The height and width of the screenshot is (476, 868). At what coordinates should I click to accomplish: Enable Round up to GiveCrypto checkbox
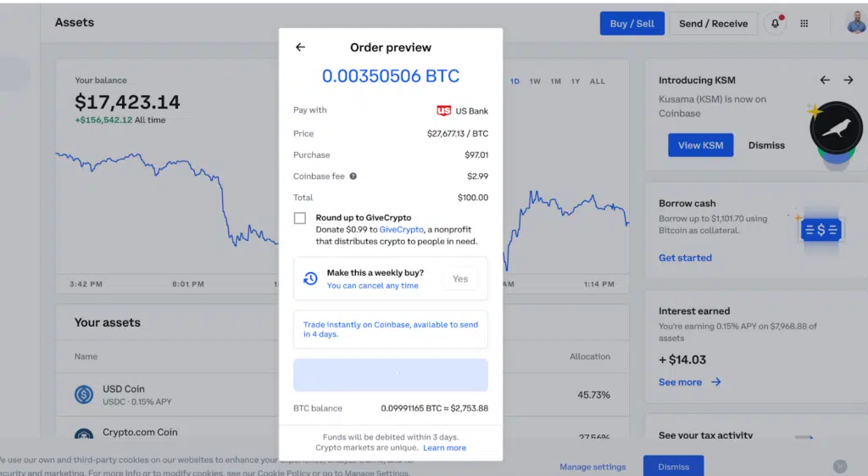pos(300,218)
